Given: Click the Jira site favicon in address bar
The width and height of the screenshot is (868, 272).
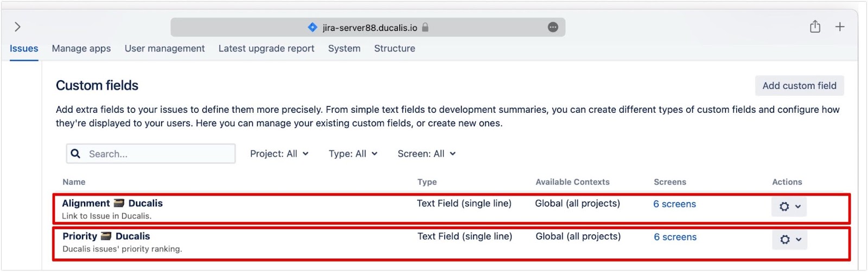Looking at the screenshot, I should [x=312, y=27].
